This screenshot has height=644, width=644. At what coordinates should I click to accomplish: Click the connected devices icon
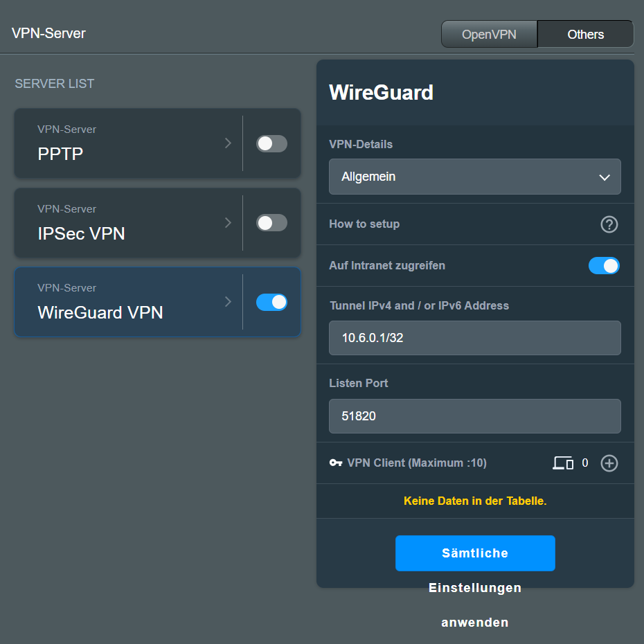[x=562, y=463]
